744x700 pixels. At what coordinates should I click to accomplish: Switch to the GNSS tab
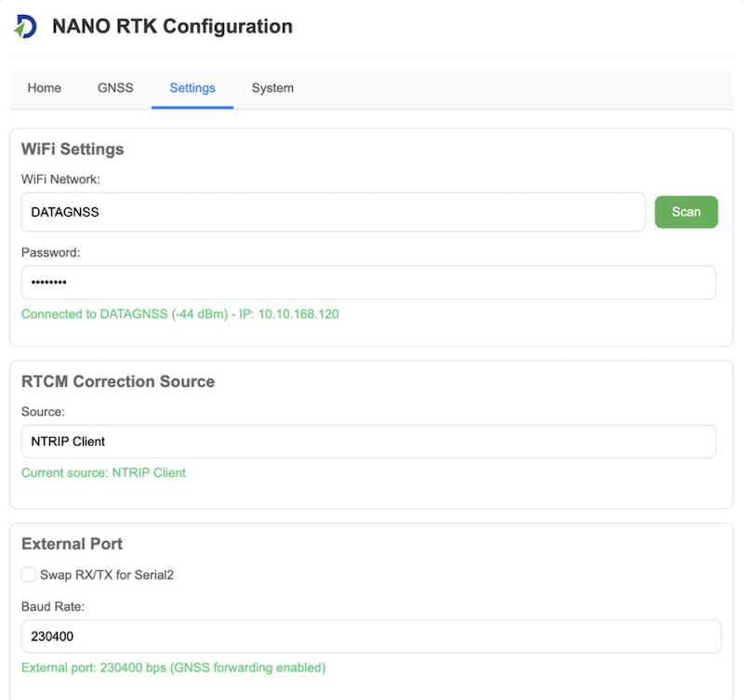[115, 88]
